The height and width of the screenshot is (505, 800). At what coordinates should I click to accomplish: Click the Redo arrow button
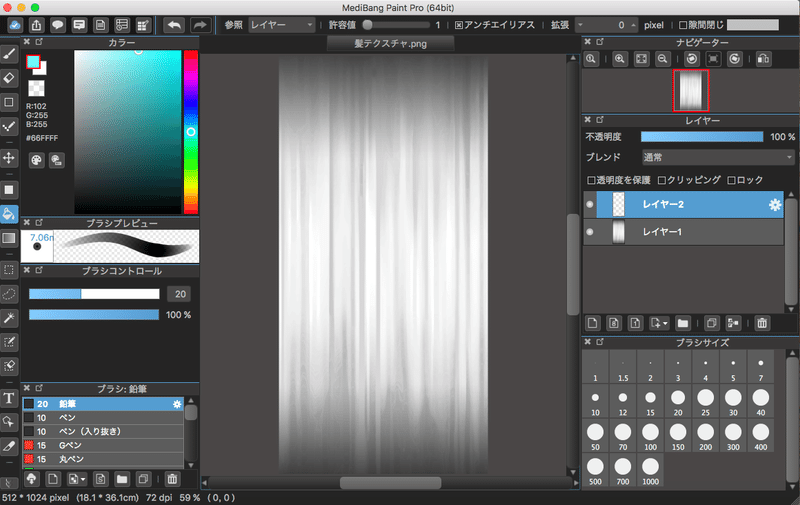tap(201, 24)
